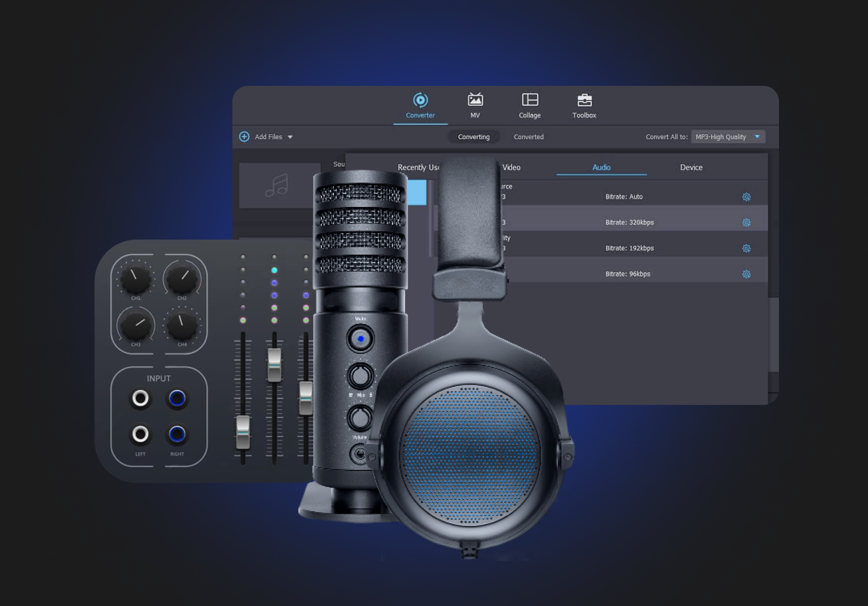Open the MP3-High Quality format dropdown
The image size is (868, 606).
[x=728, y=137]
